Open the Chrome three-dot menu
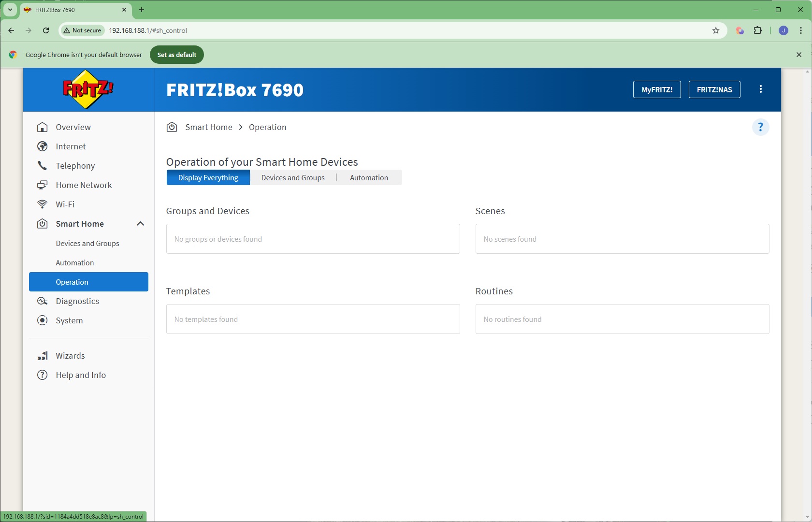The height and width of the screenshot is (522, 812). pyautogui.click(x=801, y=30)
